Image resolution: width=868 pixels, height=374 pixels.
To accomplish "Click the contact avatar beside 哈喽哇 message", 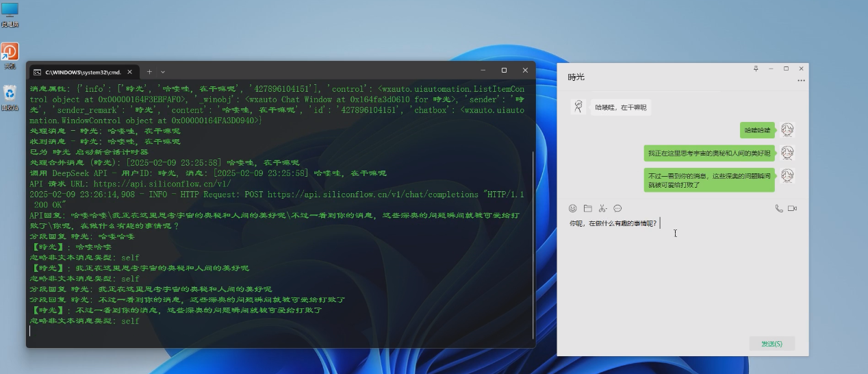I will [x=578, y=107].
